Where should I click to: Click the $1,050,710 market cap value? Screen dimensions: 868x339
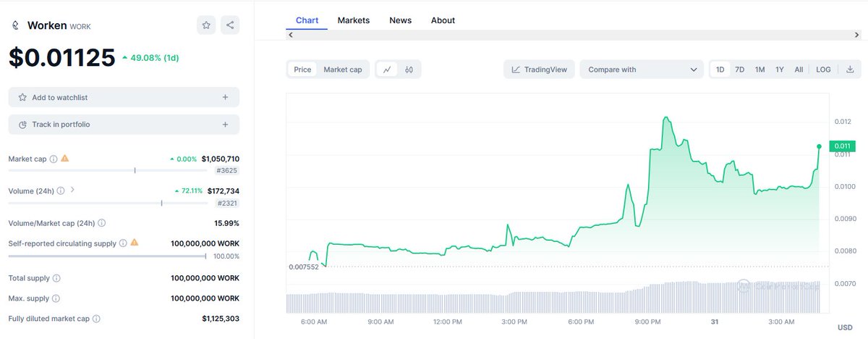(221, 159)
